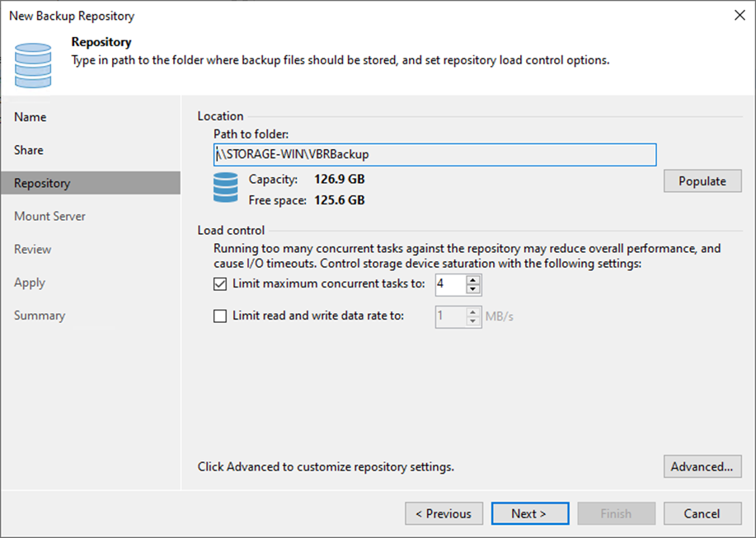Close the New Backup Repository dialog

(736, 16)
